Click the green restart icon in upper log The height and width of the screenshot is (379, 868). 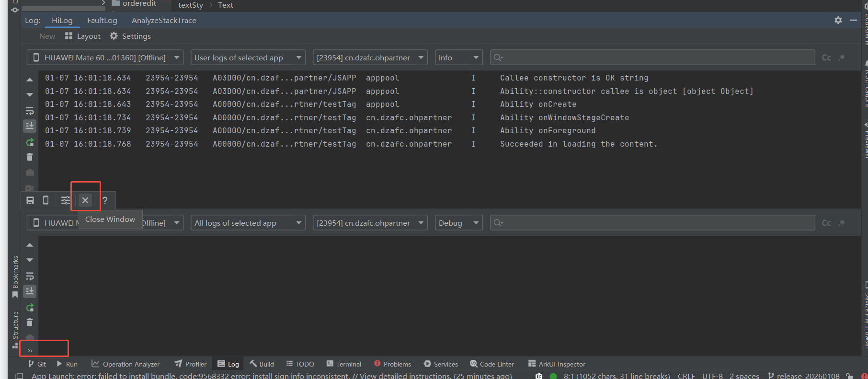point(30,142)
